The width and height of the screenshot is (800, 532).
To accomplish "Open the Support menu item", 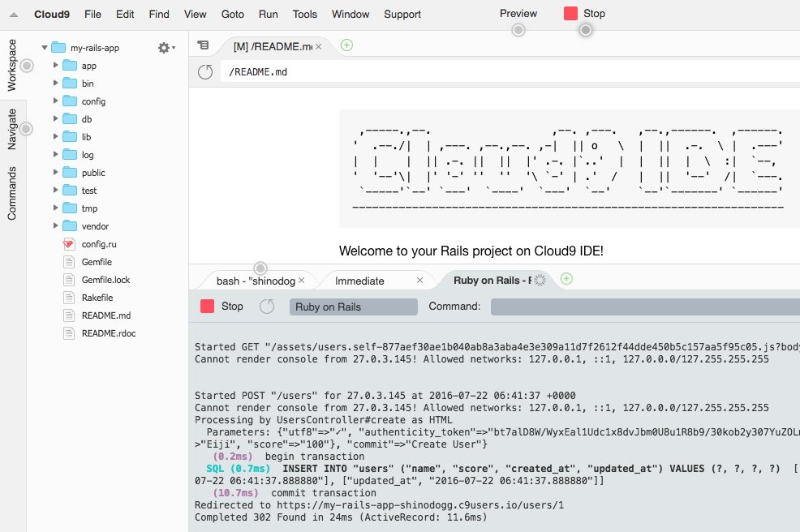I will coord(402,14).
